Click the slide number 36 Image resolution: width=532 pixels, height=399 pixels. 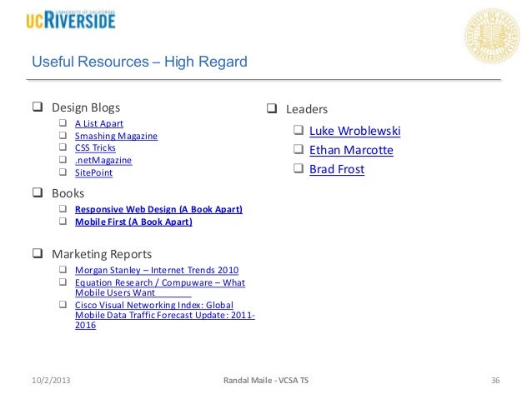click(495, 381)
